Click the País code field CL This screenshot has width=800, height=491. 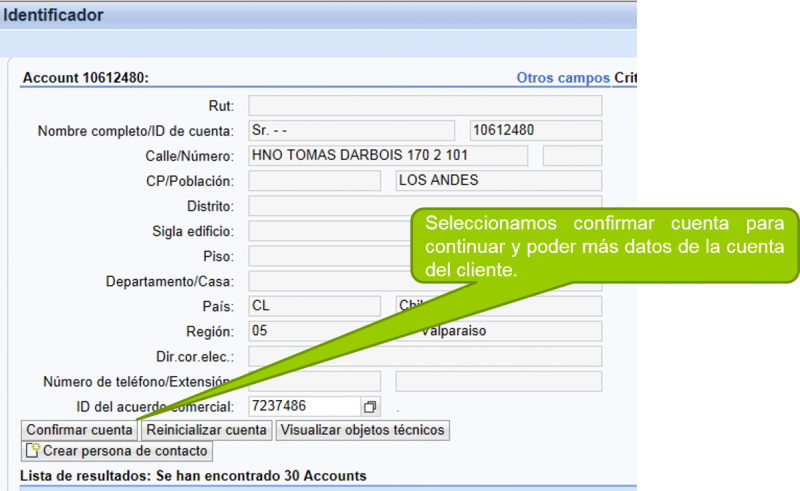coord(314,306)
